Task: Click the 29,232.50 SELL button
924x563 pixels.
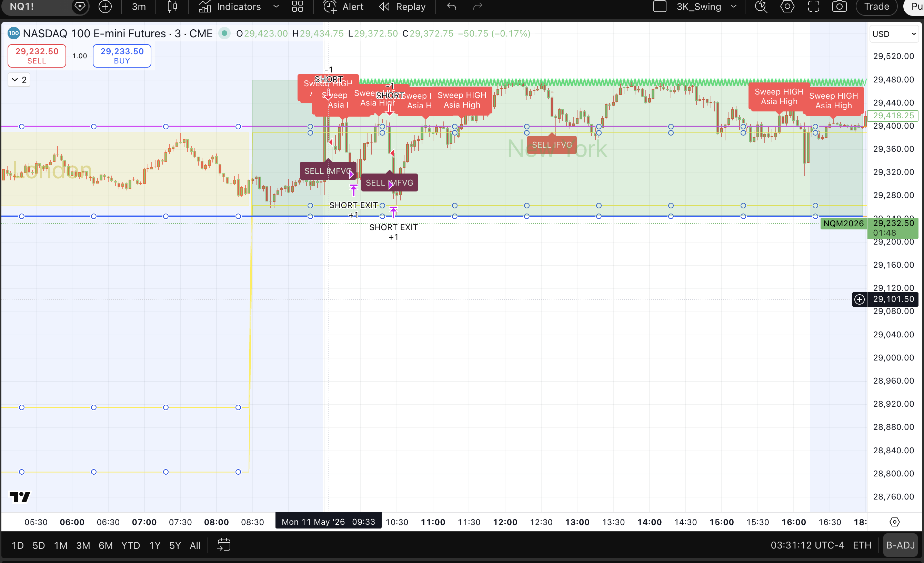Action: (37, 56)
